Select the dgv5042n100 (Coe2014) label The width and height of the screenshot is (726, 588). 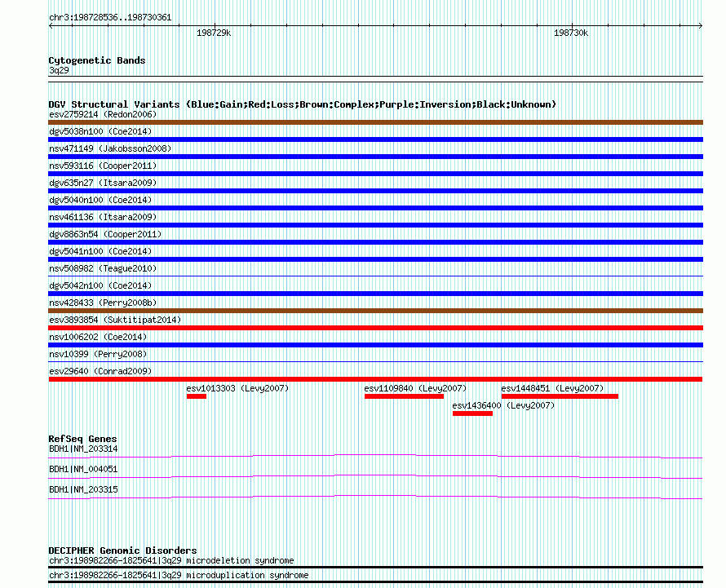tap(100, 285)
